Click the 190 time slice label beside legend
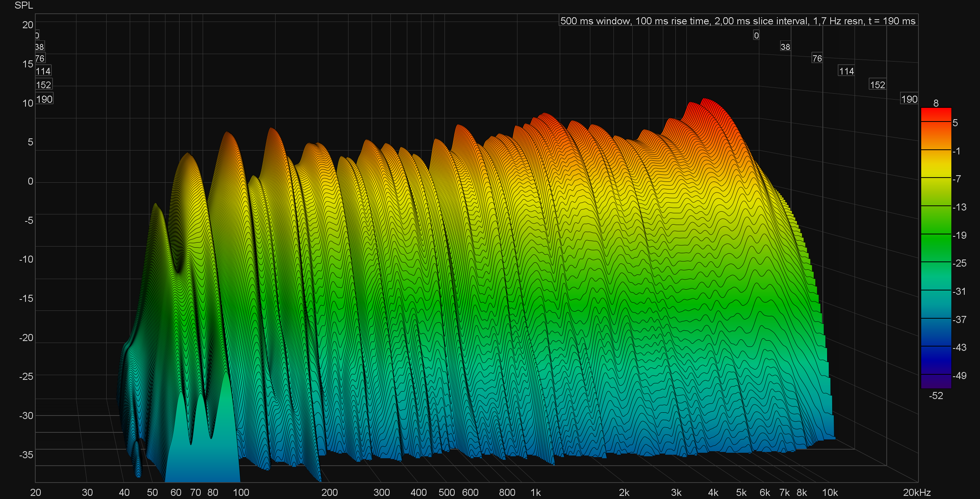The image size is (980, 499). click(x=909, y=99)
